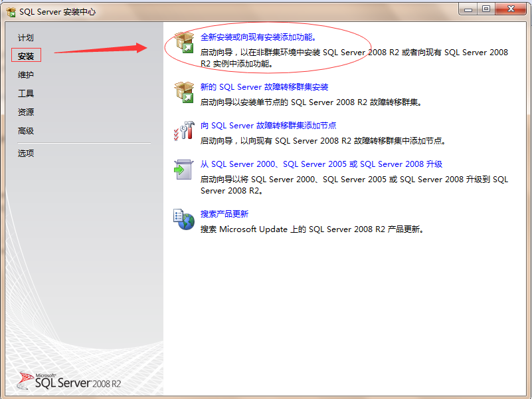532x399 pixels.
Task: Open the 选项 sidebar page
Action: click(x=26, y=153)
